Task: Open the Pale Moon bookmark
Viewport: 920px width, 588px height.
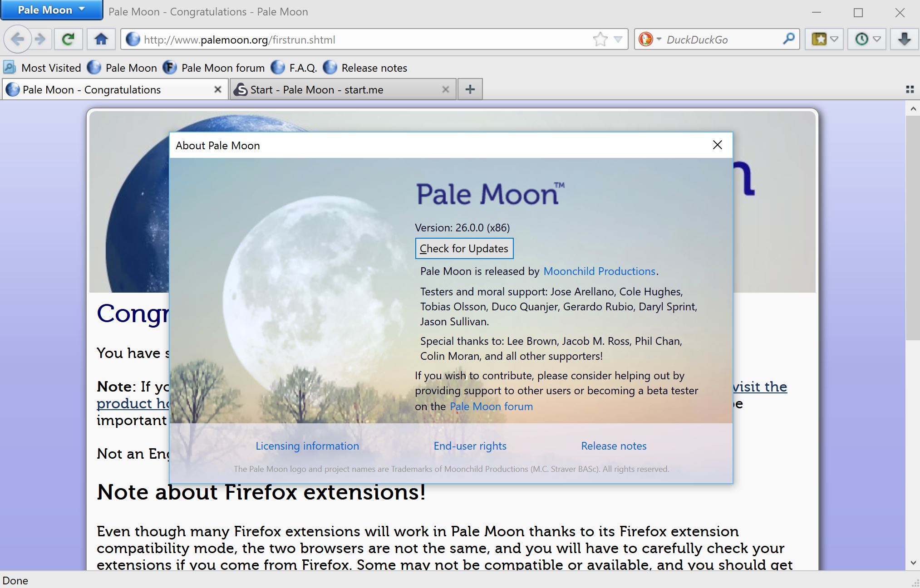Action: tap(122, 68)
